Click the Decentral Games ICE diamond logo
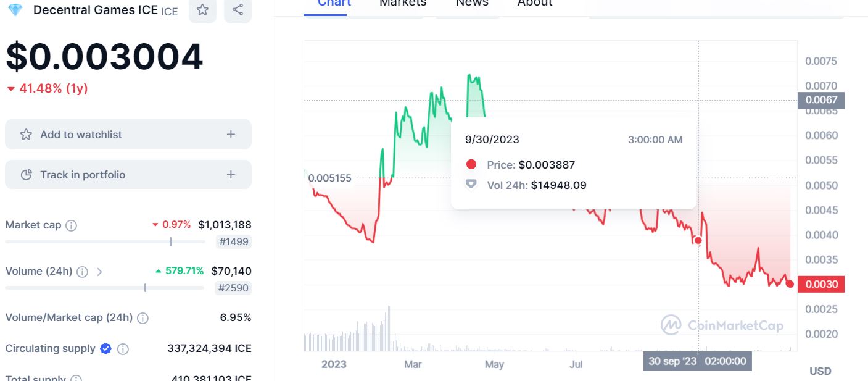Viewport: 868px width, 381px height. click(x=15, y=10)
